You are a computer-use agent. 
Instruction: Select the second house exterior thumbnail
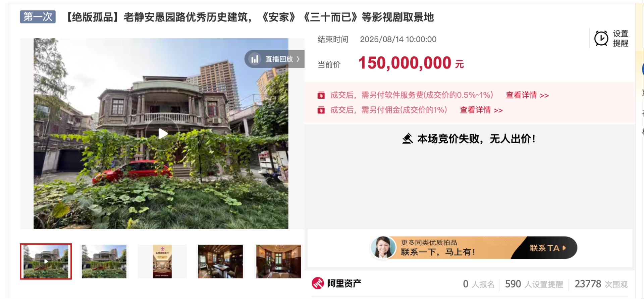click(x=104, y=261)
